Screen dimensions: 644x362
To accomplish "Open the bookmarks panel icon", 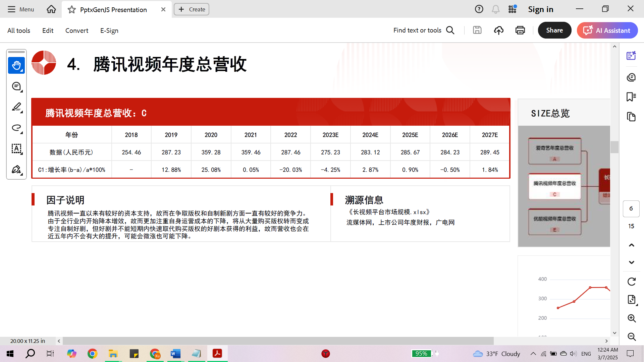I will [631, 97].
